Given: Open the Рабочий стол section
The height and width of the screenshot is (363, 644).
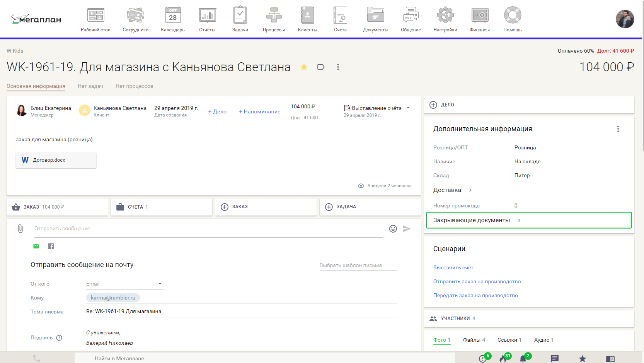Looking at the screenshot, I should tap(95, 19).
